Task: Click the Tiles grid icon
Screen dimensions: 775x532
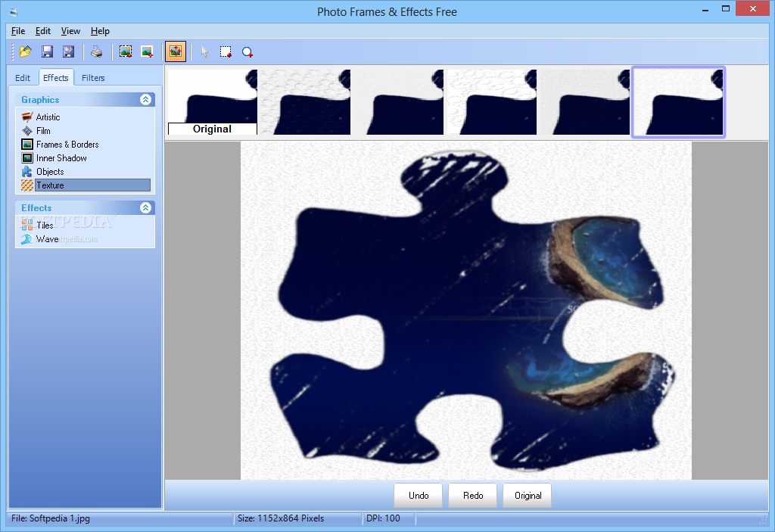Action: coord(27,226)
